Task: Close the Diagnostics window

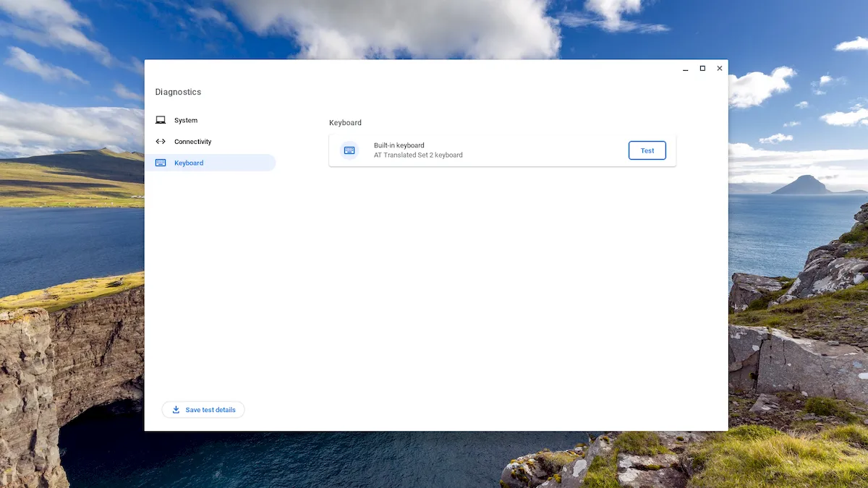Action: pyautogui.click(x=720, y=69)
